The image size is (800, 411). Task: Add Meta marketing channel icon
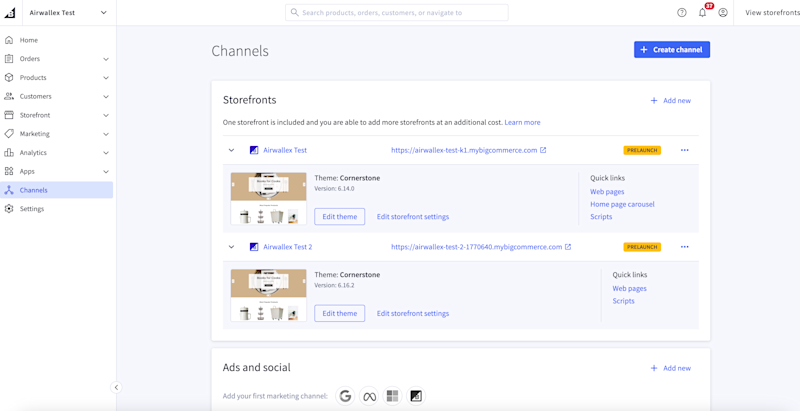[369, 396]
